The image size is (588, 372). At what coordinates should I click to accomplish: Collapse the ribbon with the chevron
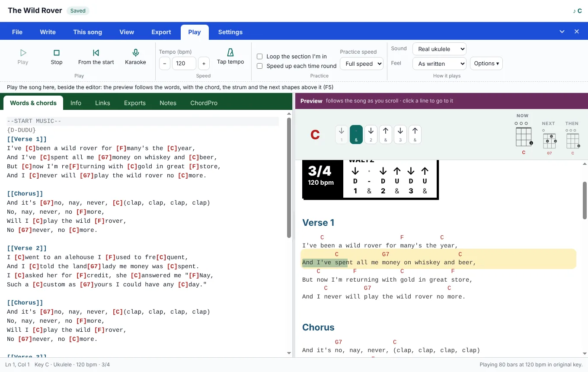click(x=562, y=32)
